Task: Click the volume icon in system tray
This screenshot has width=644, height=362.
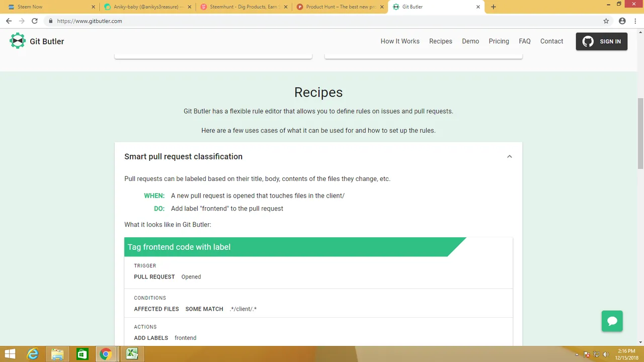Action: coord(606,354)
